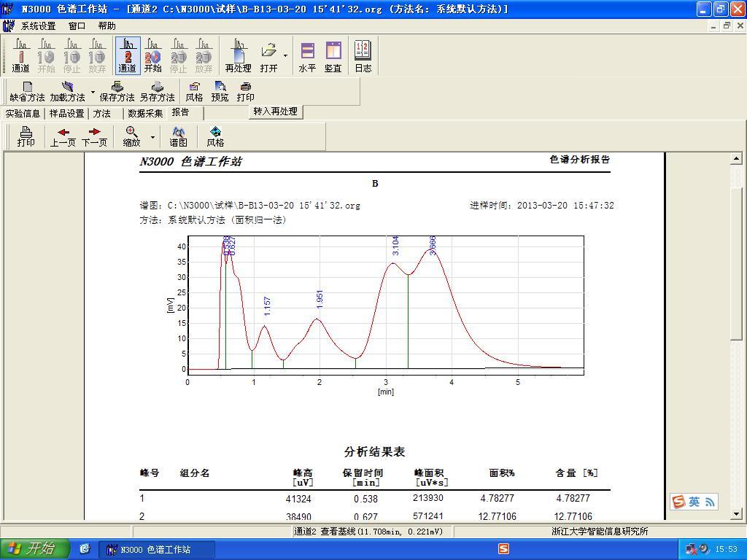The width and height of the screenshot is (747, 560).
Task: Click load method (加载方法) icon
Action: (x=67, y=92)
